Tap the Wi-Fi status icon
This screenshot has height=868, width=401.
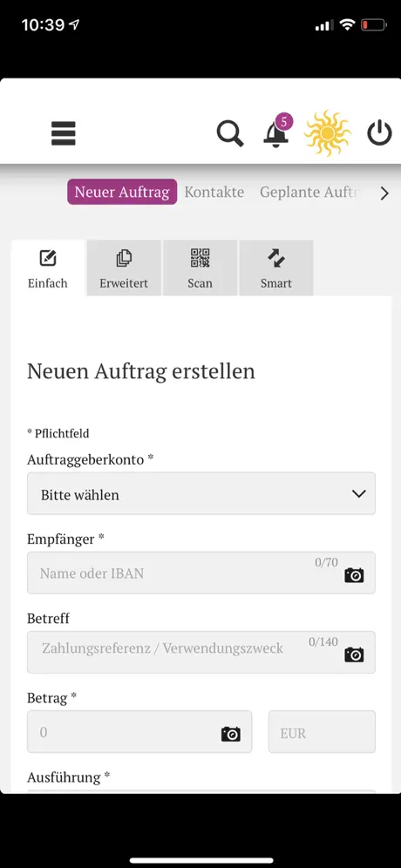(x=347, y=25)
